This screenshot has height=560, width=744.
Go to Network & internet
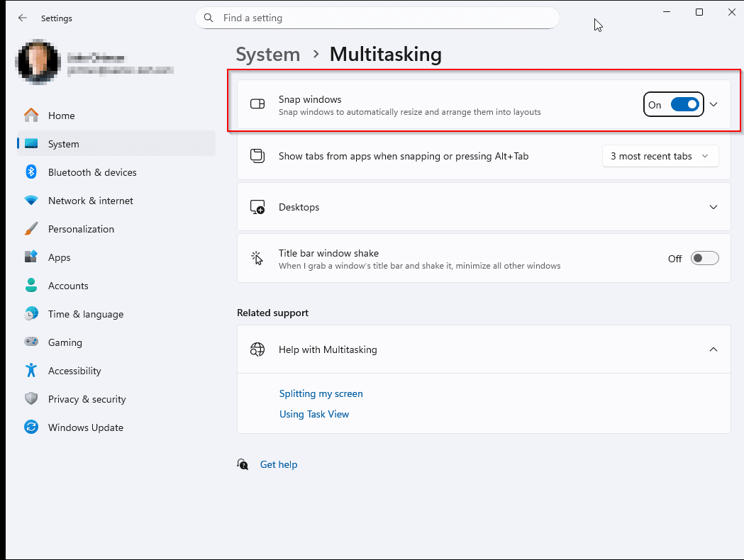click(116, 201)
